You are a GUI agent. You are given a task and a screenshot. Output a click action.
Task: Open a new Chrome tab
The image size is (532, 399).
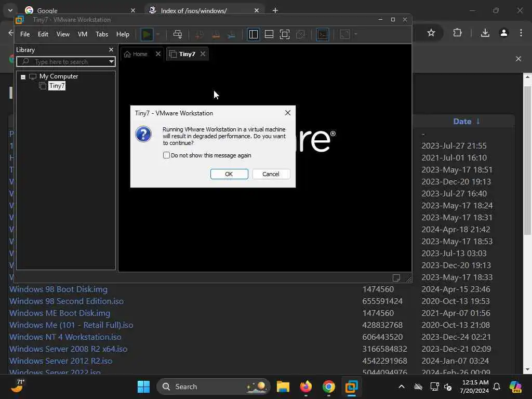point(275,10)
